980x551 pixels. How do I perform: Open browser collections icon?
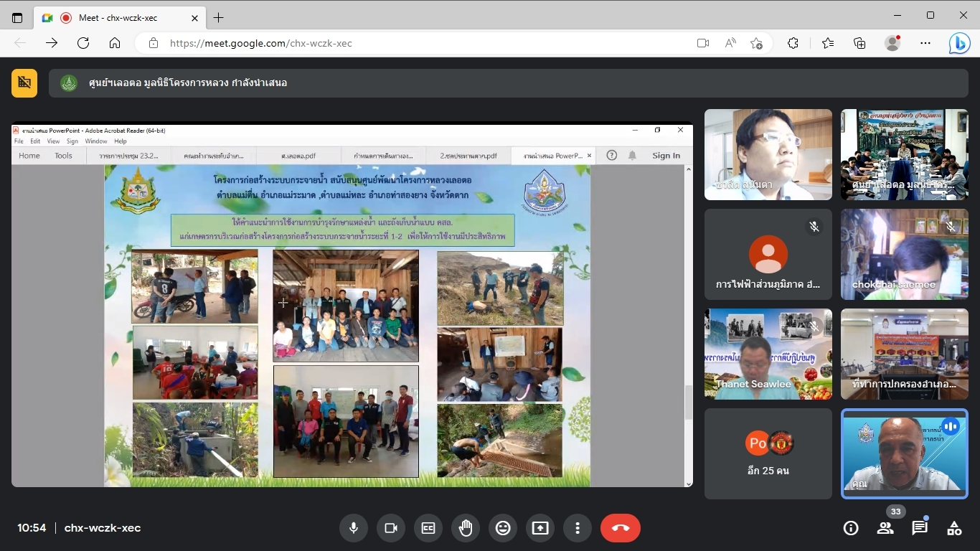859,43
